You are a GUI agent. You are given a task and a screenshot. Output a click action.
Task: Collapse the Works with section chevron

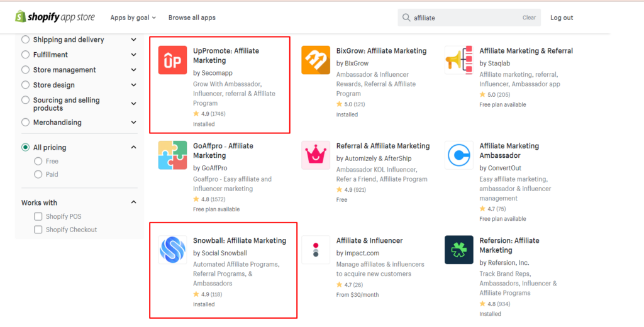coord(133,202)
